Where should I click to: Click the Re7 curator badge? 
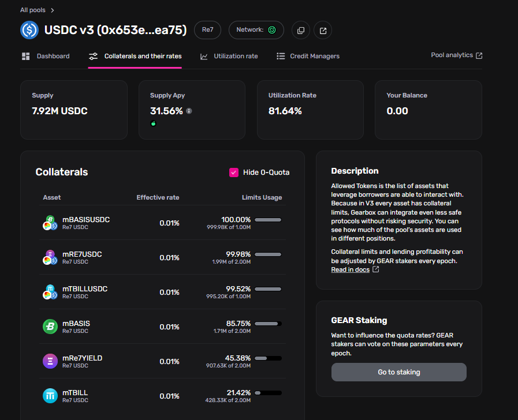pos(207,30)
